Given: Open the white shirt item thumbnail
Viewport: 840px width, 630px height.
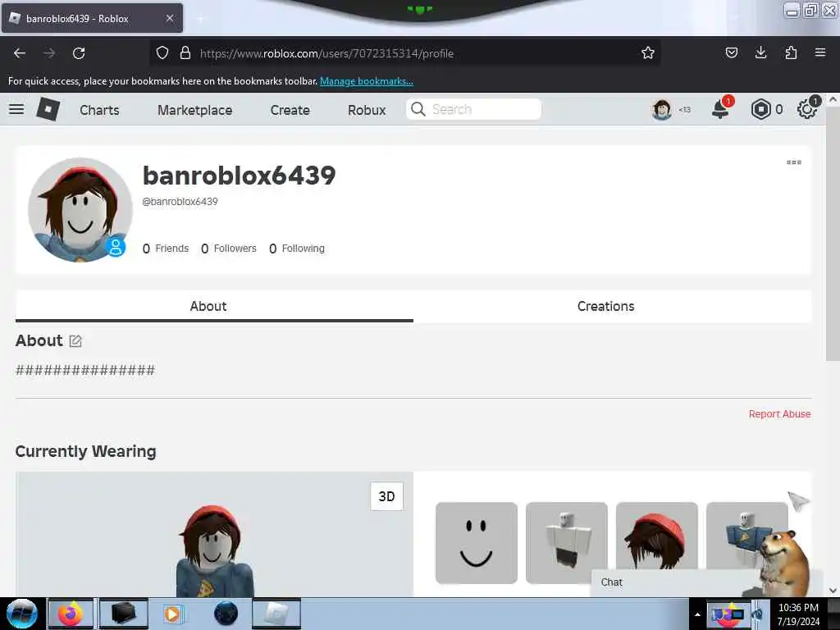Looking at the screenshot, I should coord(567,543).
